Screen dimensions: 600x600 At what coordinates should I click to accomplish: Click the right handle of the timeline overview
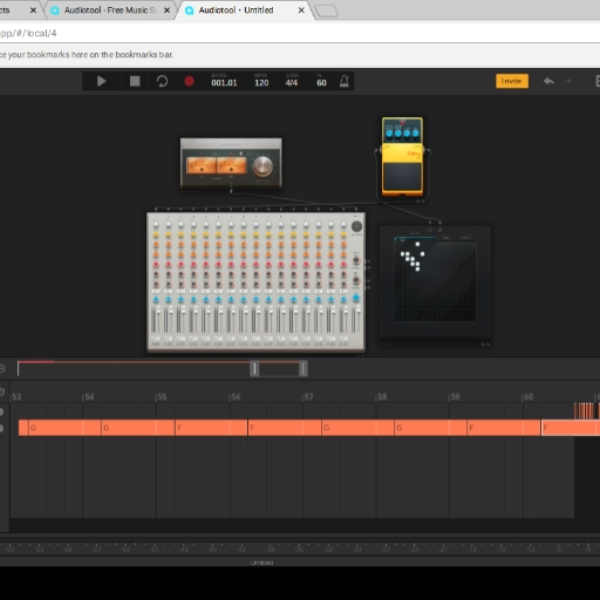click(x=303, y=368)
